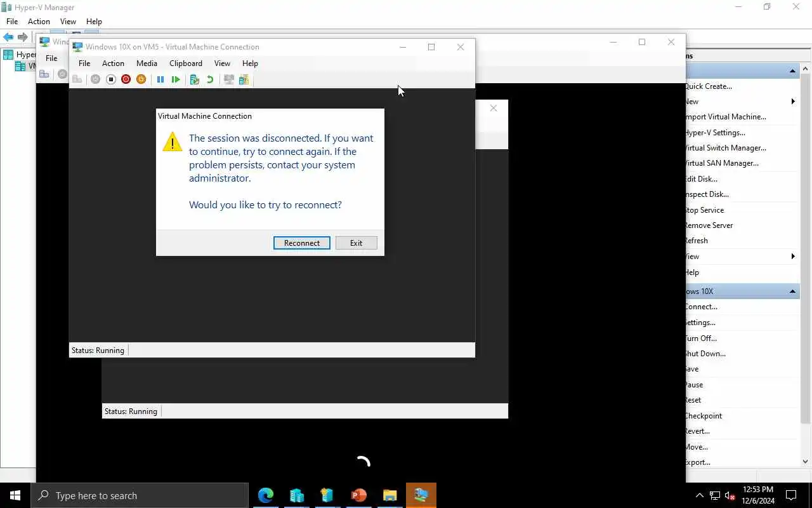Viewport: 812px width, 508px height.
Task: Click Actions pane scrollbar down arrow
Action: pyautogui.click(x=806, y=462)
